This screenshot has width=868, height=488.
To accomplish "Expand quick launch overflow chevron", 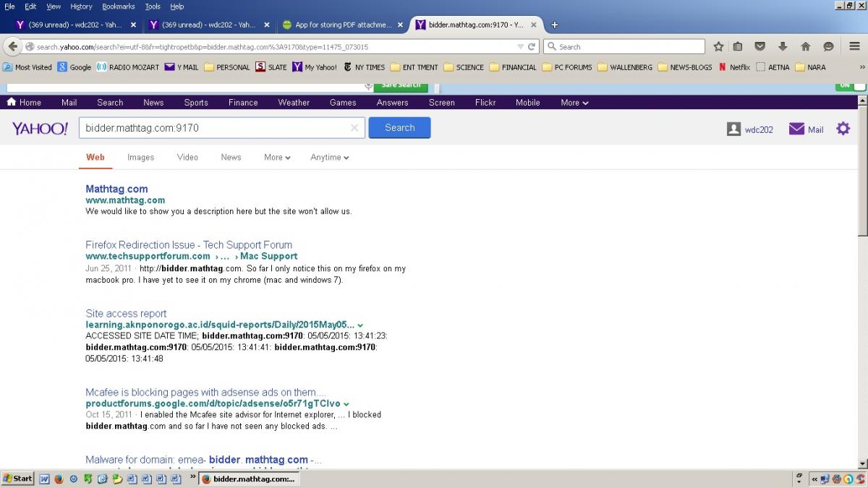I will pos(193,477).
